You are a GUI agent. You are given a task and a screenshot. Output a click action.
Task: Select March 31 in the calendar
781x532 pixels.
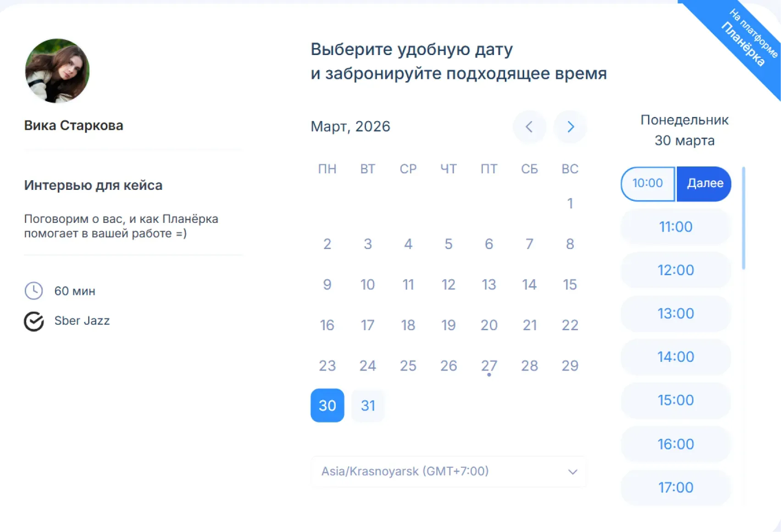368,405
